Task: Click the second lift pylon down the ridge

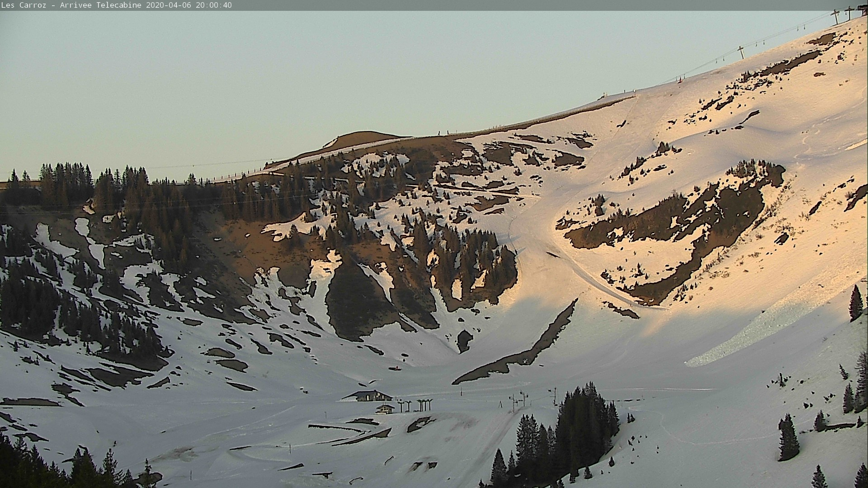Action: (x=741, y=52)
